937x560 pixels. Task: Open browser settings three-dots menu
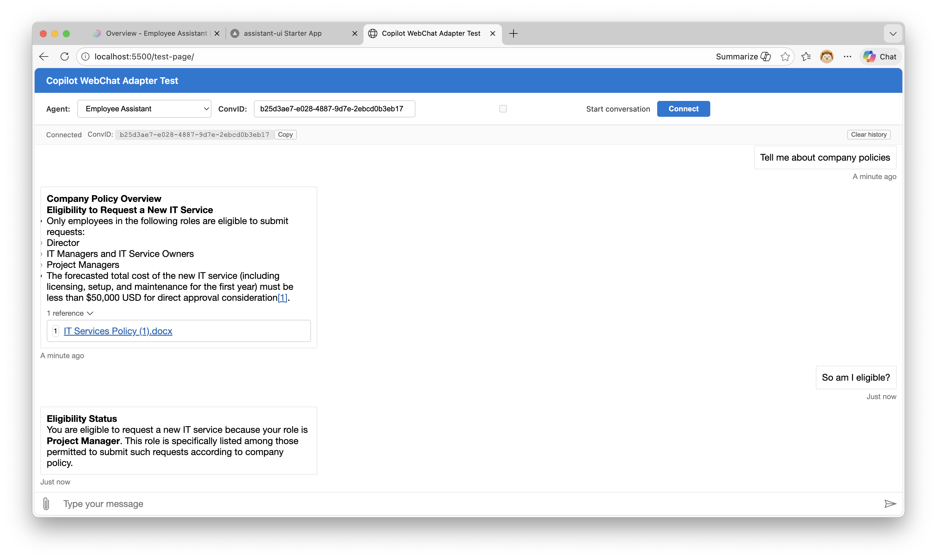(847, 57)
